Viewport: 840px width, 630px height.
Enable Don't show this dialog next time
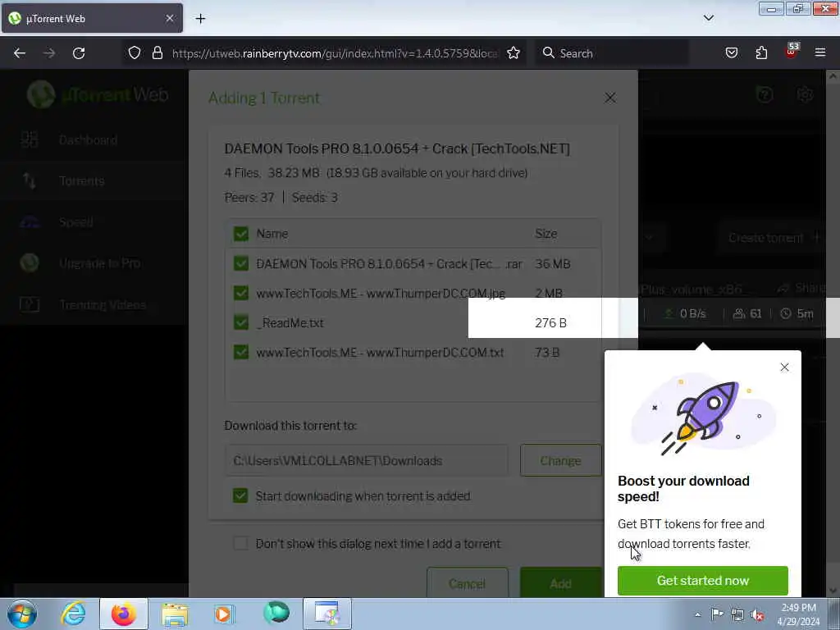coord(241,543)
